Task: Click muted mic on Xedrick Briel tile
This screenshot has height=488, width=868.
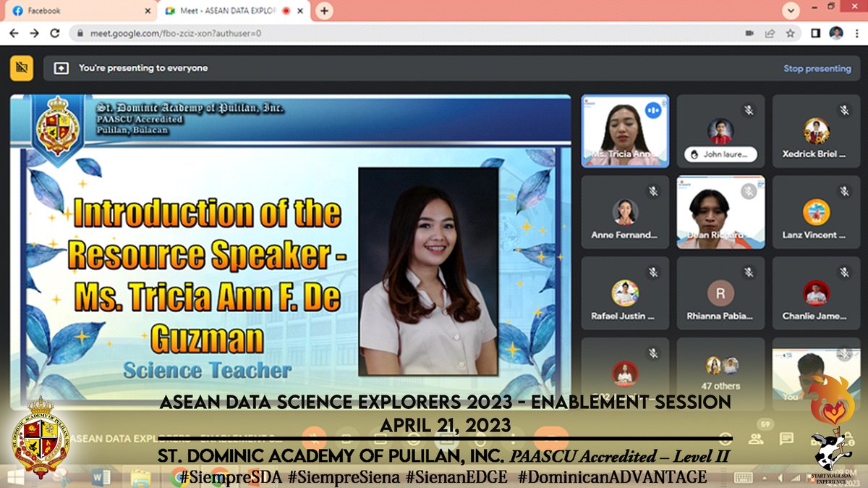Action: [x=844, y=110]
